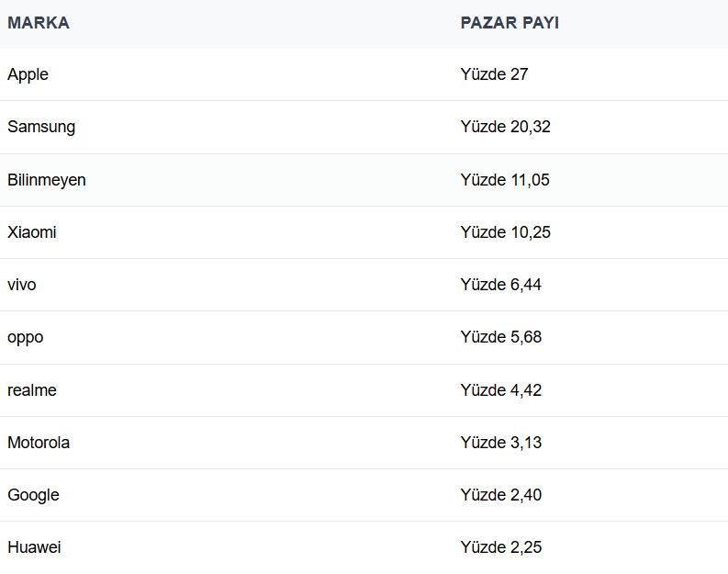The height and width of the screenshot is (574, 728).
Task: Click the Yüzde 27 market share value
Action: coord(494,74)
